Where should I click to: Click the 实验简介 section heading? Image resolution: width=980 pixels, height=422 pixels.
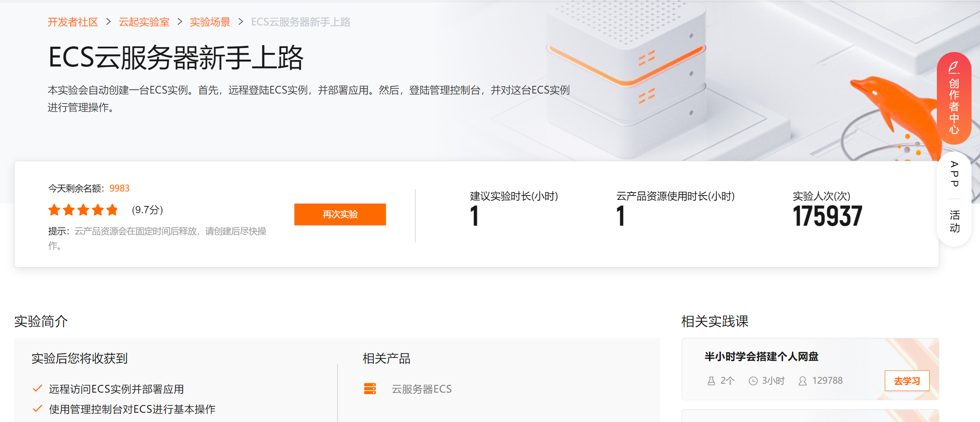(41, 321)
